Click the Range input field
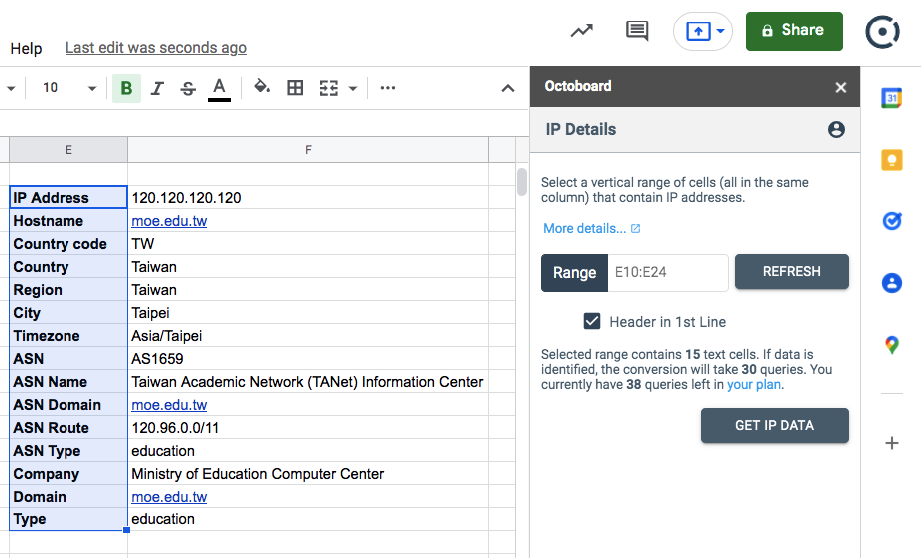Viewport: 921px width, 558px height. coord(668,273)
